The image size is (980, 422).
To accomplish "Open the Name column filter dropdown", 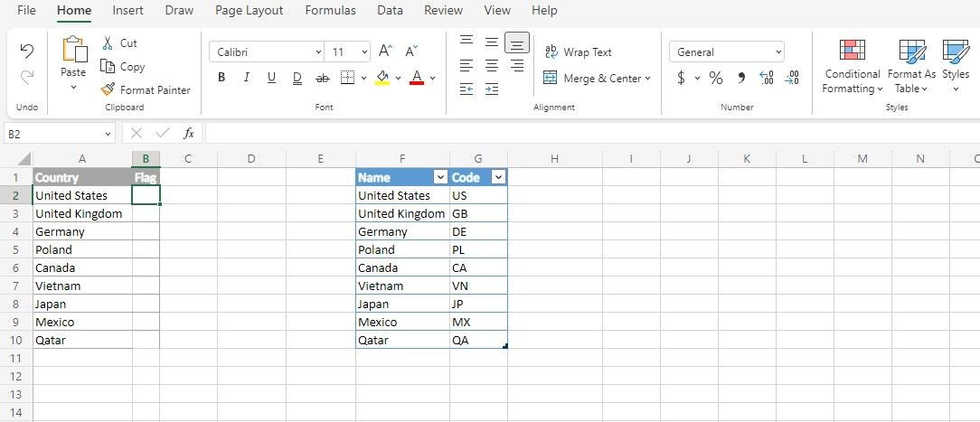I will click(x=440, y=177).
